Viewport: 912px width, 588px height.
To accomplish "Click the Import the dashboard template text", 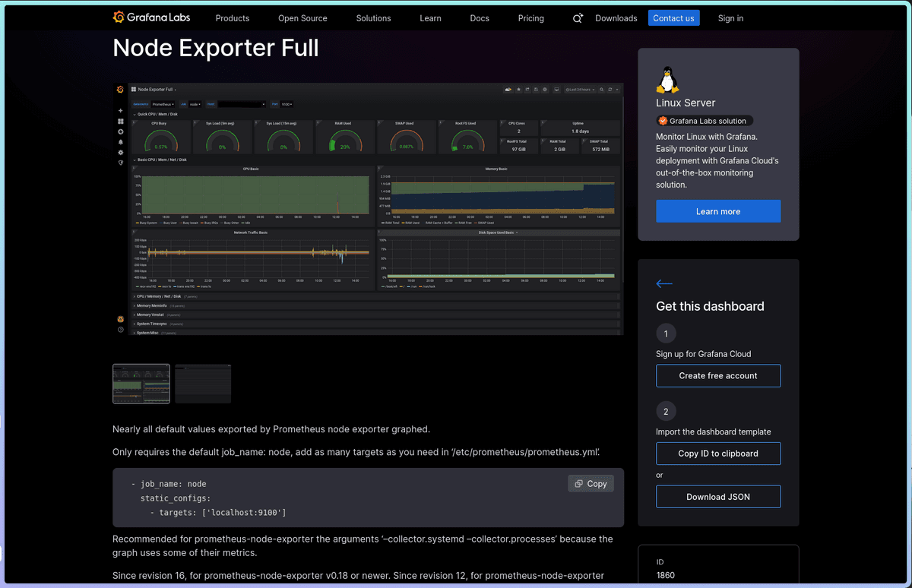I will coord(714,432).
